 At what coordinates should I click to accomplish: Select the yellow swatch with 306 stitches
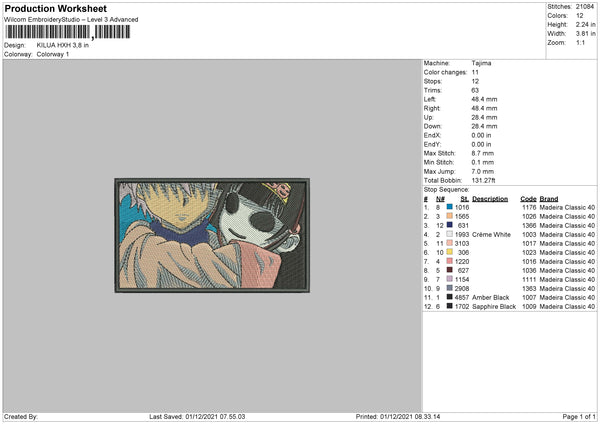450,252
